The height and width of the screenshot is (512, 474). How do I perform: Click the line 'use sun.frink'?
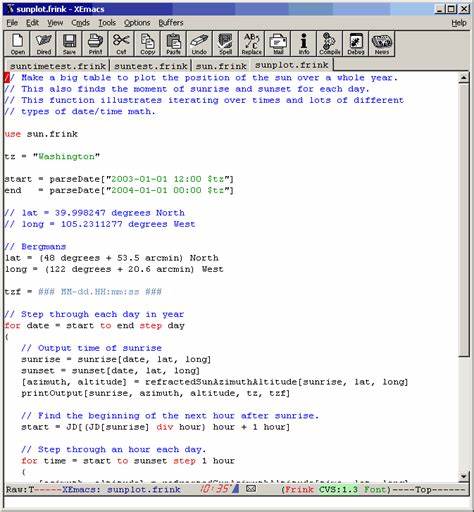click(41, 134)
